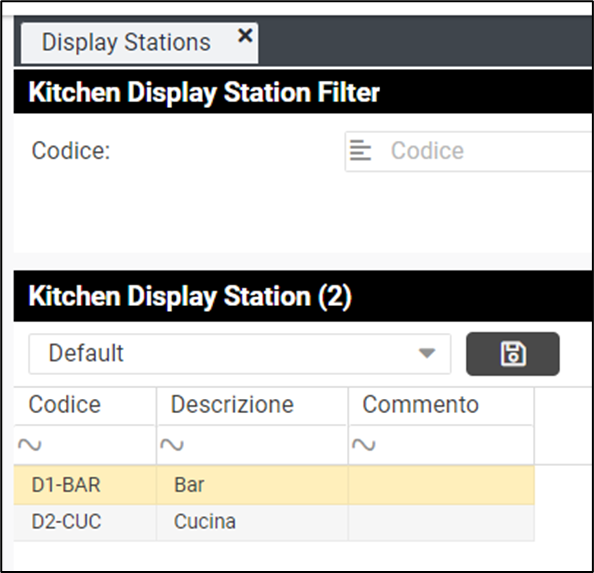Close the Display Stations tab
This screenshot has height=573, width=594.
click(x=245, y=36)
